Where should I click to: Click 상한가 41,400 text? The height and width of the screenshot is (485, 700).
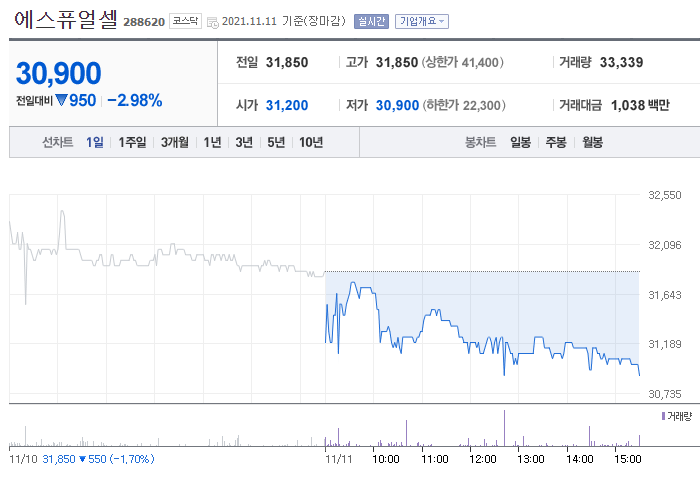pyautogui.click(x=462, y=63)
